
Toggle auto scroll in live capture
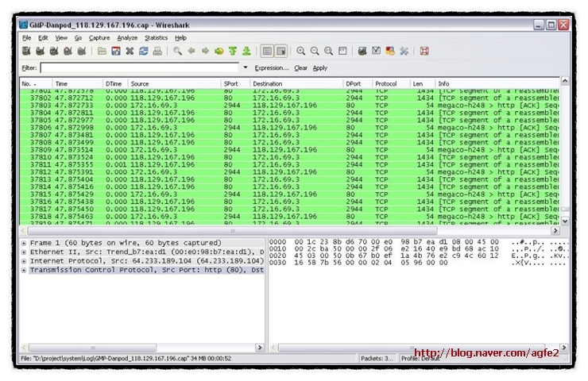pyautogui.click(x=280, y=51)
